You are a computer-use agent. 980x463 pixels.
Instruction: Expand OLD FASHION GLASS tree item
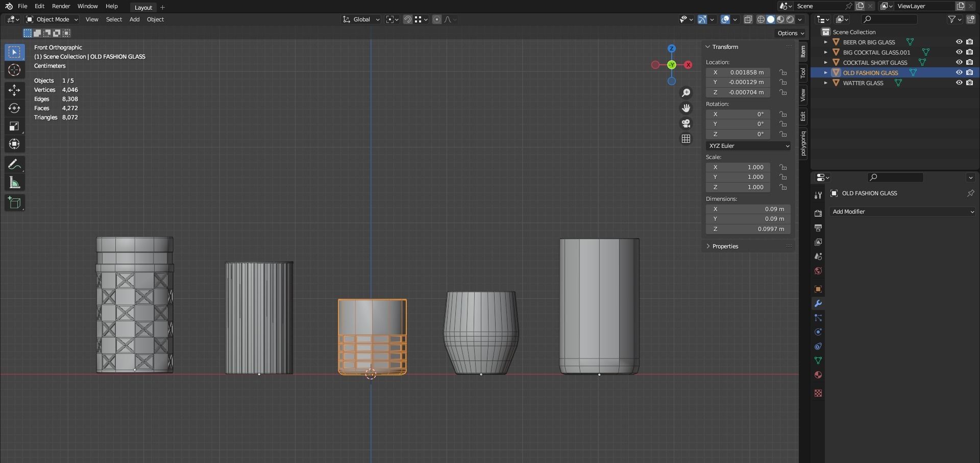point(825,72)
